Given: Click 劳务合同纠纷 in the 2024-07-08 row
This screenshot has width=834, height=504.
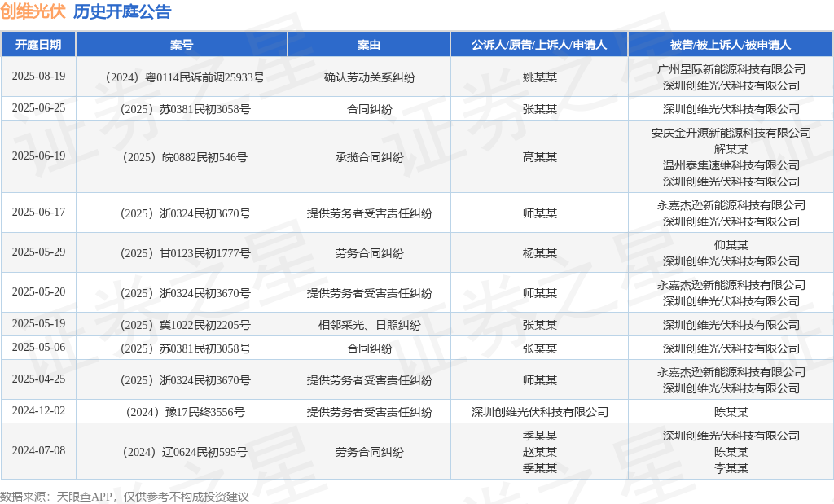Looking at the screenshot, I should [x=369, y=453].
